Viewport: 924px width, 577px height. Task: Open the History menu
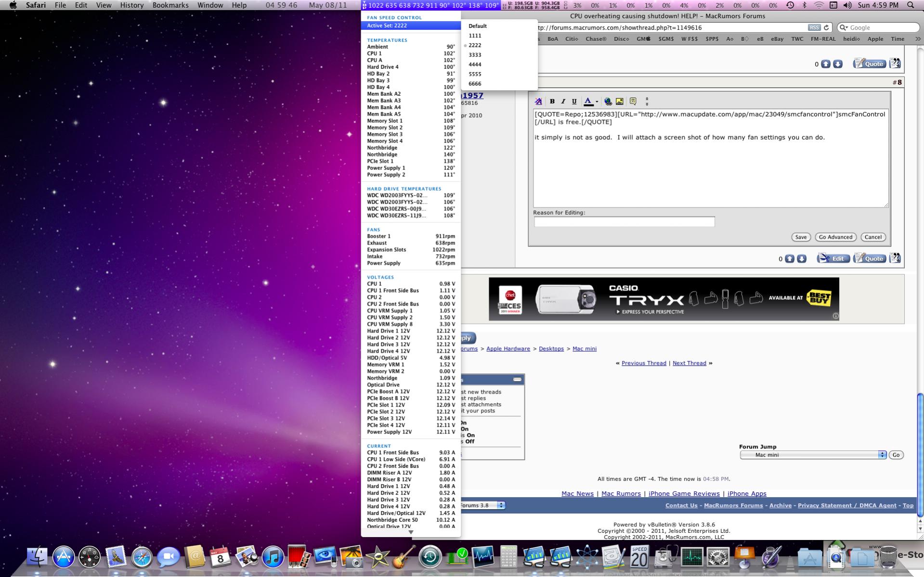pyautogui.click(x=131, y=5)
